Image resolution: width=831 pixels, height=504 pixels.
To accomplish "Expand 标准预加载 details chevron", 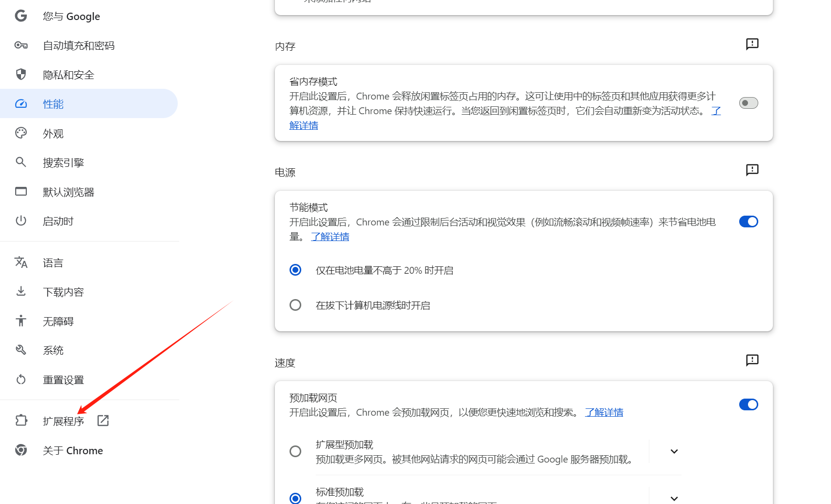I will (674, 498).
